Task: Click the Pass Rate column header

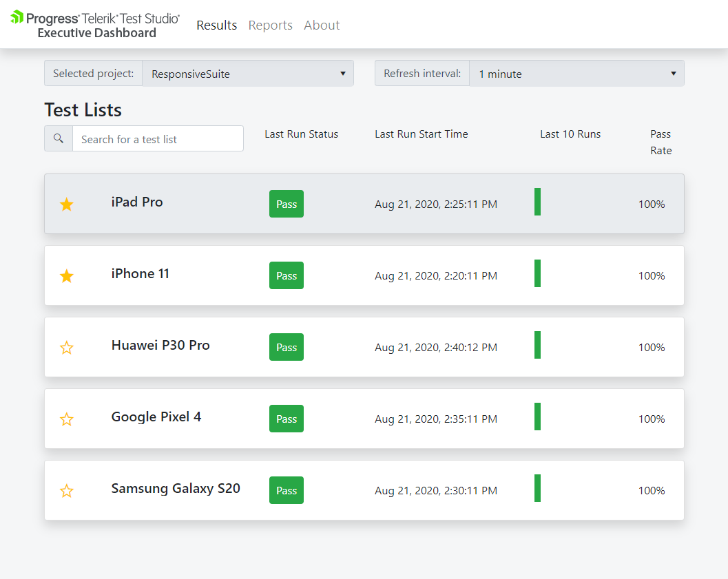Action: [661, 143]
